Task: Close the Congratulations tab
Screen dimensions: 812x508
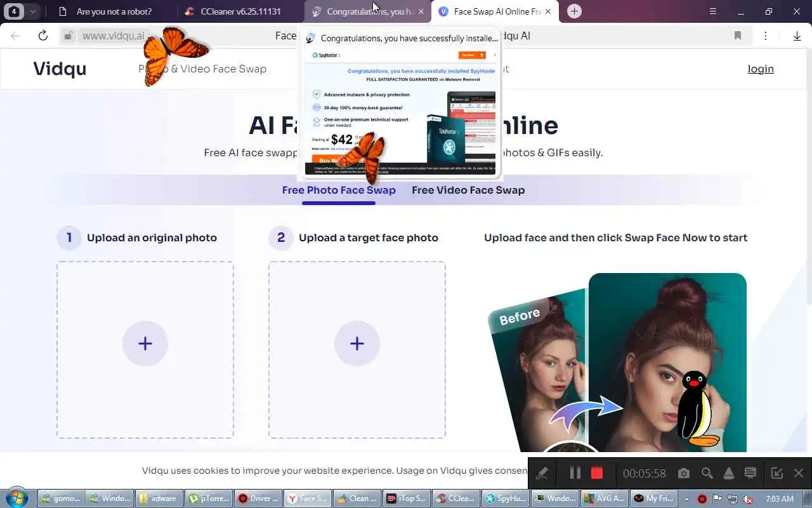Action: tap(421, 11)
